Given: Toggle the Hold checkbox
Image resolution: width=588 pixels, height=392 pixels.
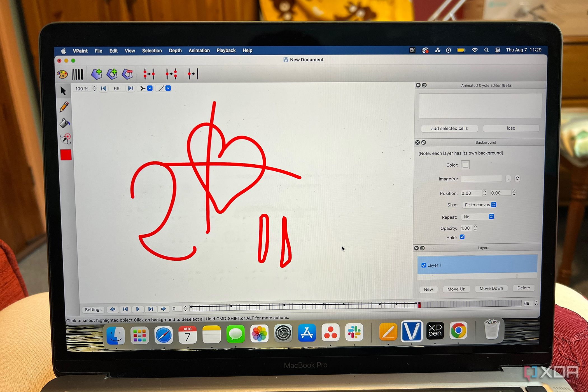Looking at the screenshot, I should pos(462,237).
